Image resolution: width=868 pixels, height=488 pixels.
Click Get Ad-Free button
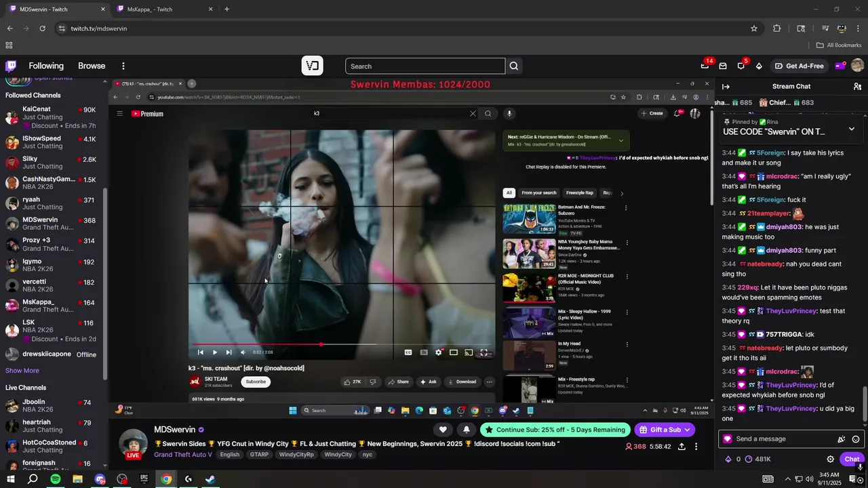tap(799, 66)
